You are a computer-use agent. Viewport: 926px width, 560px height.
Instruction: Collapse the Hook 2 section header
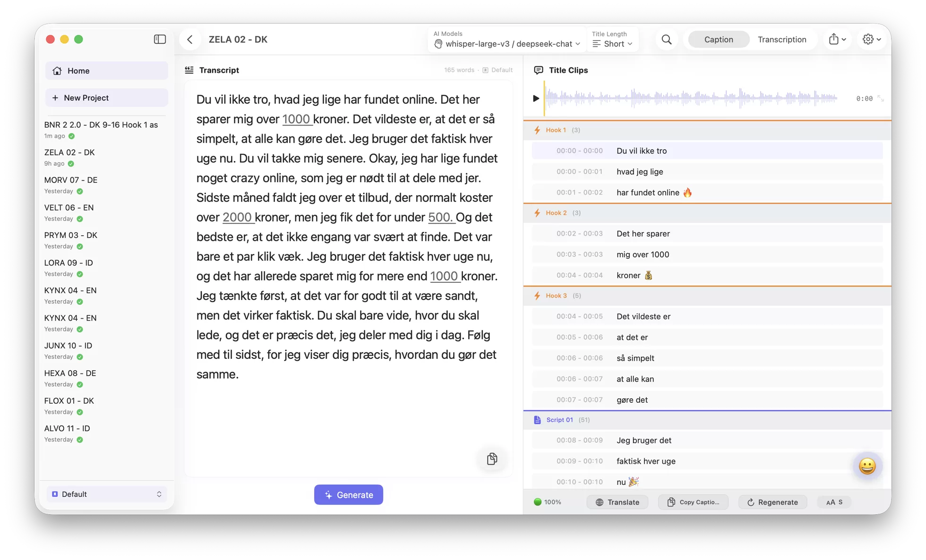coord(707,213)
